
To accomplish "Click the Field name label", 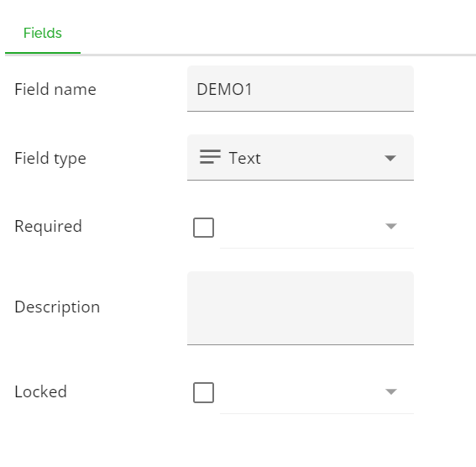I will [55, 89].
